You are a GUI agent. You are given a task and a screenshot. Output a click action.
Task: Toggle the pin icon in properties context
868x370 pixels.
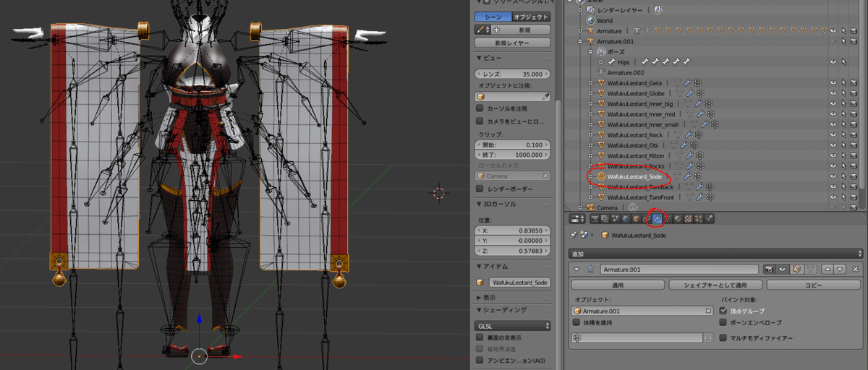pos(573,235)
